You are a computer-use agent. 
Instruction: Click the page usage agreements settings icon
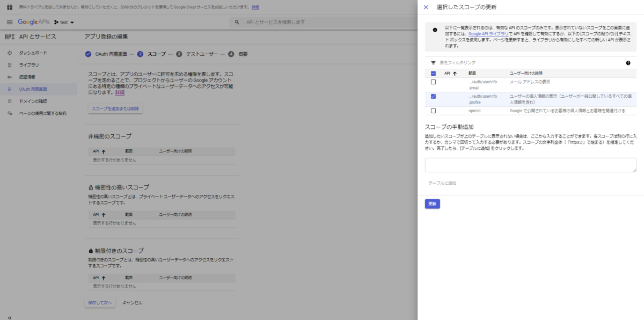click(x=9, y=113)
